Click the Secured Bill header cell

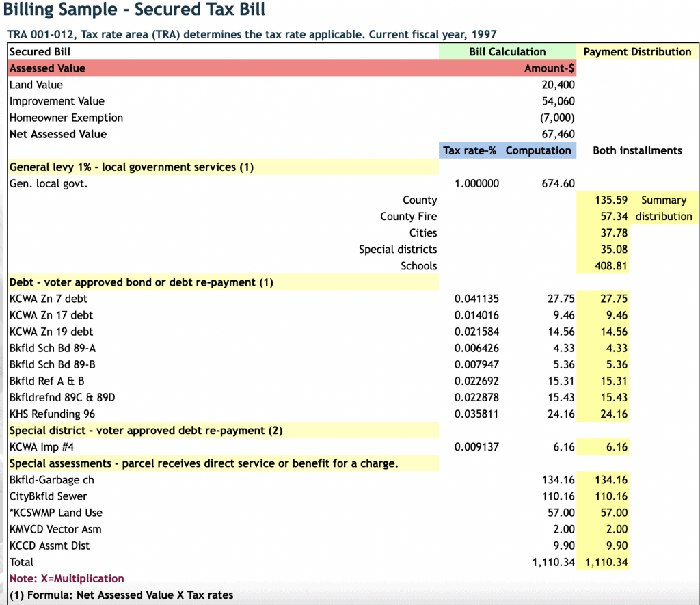tap(40, 51)
